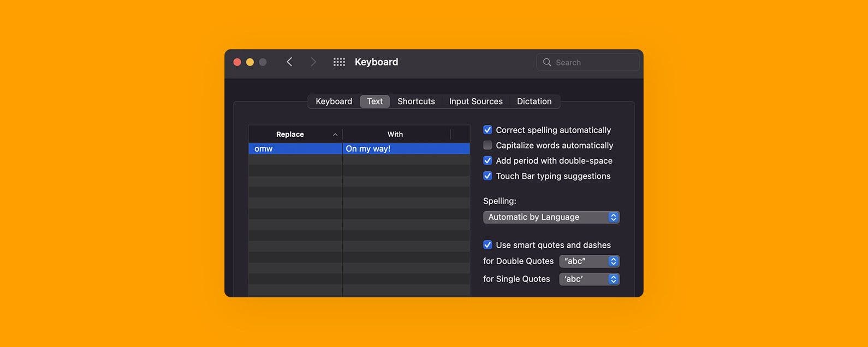Enable Capitalize words automatically

(x=487, y=145)
